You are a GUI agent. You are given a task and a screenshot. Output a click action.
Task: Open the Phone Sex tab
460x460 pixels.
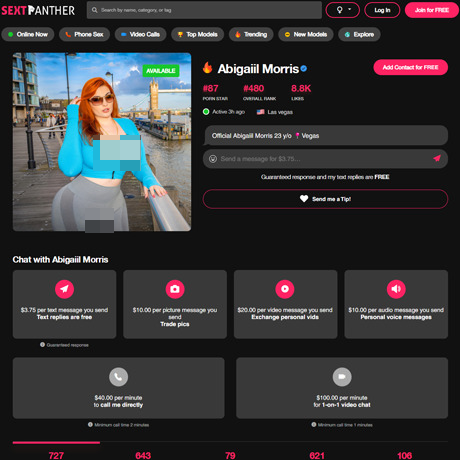84,34
